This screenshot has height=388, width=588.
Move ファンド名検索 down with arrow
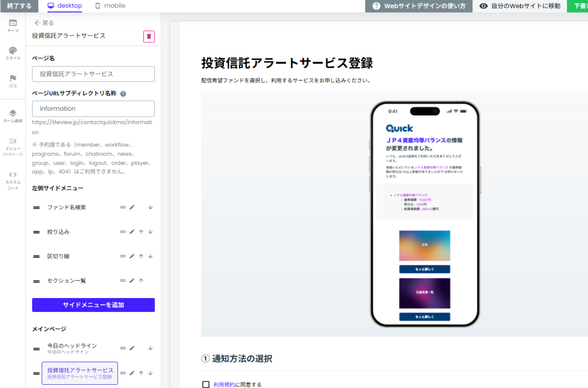coord(150,207)
